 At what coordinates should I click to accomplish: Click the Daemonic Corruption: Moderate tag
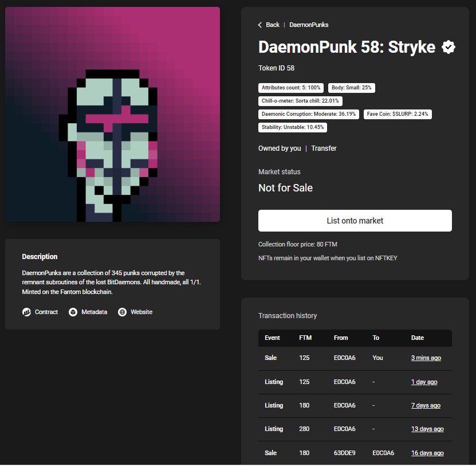tap(309, 114)
